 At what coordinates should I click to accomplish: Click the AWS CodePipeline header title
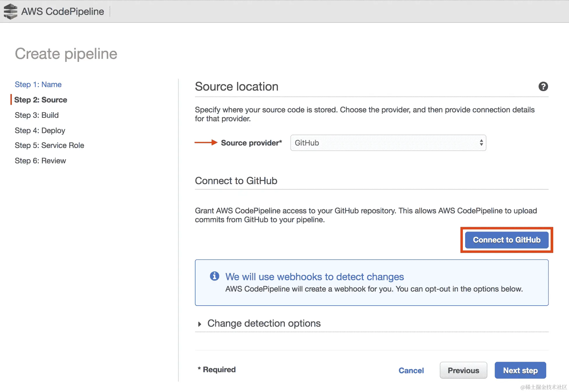click(x=63, y=11)
